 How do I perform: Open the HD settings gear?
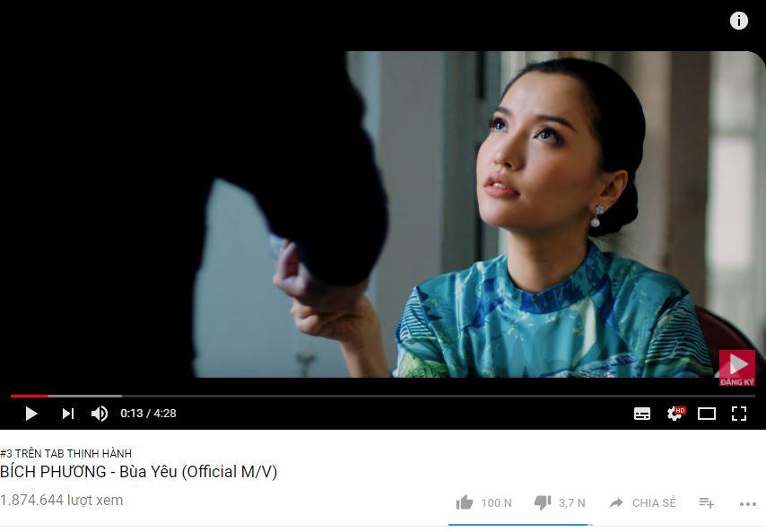675,414
